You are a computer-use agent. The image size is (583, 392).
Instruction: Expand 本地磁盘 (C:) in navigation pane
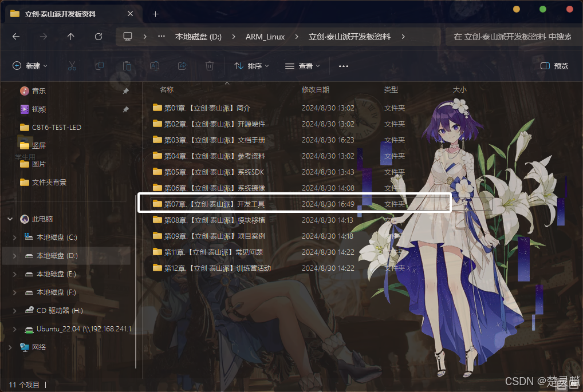[15, 237]
